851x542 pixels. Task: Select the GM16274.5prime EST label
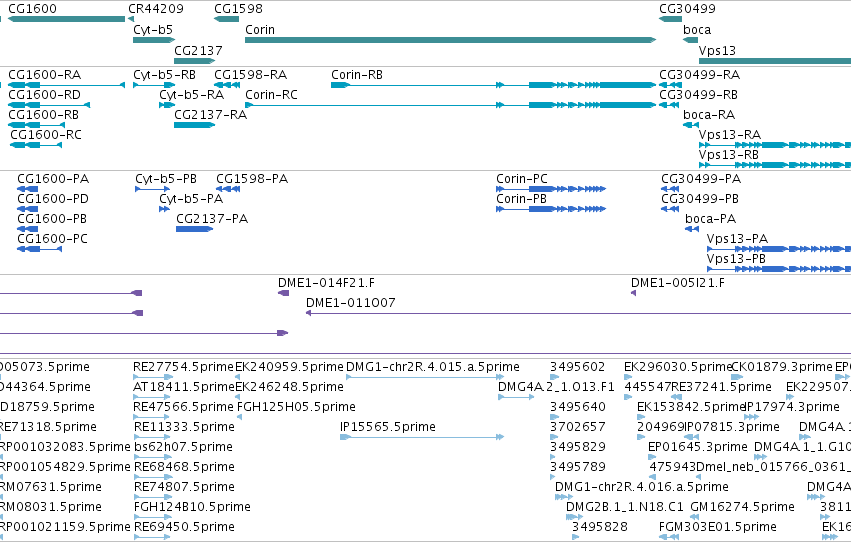tap(742, 507)
